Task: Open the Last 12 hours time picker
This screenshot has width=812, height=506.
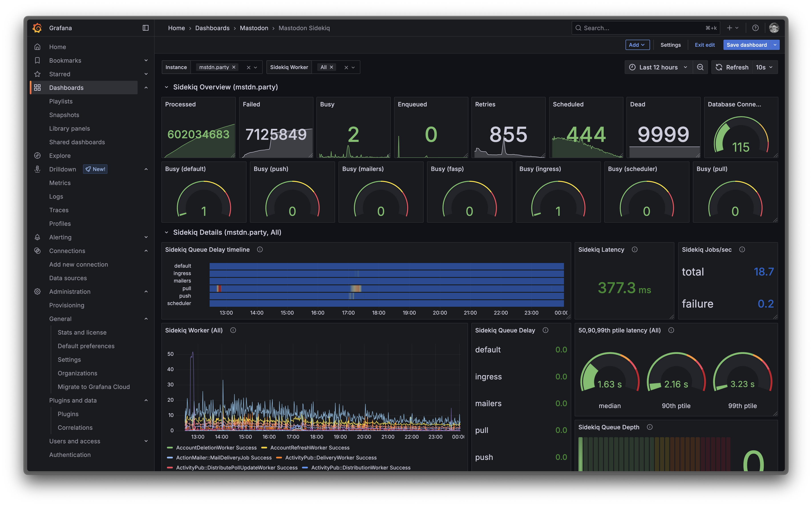Action: pos(658,67)
